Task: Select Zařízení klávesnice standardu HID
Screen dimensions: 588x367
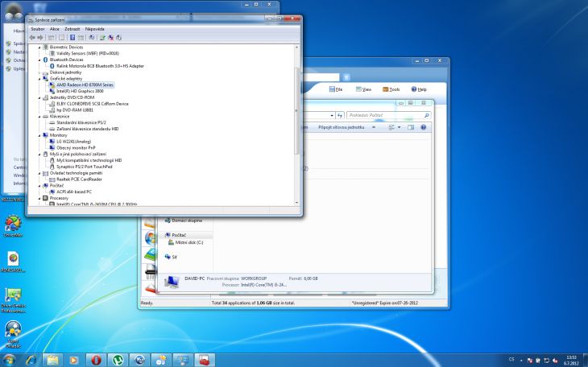Action: 87,129
